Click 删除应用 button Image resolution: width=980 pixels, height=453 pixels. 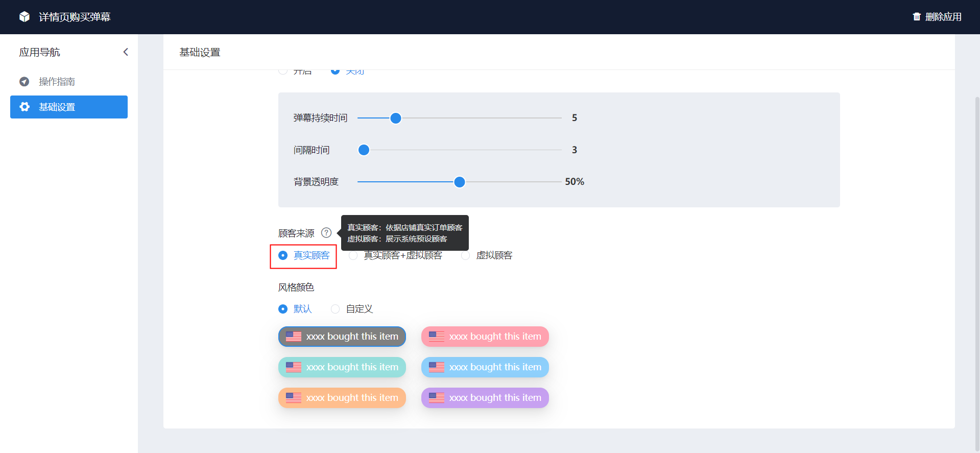(x=937, y=17)
